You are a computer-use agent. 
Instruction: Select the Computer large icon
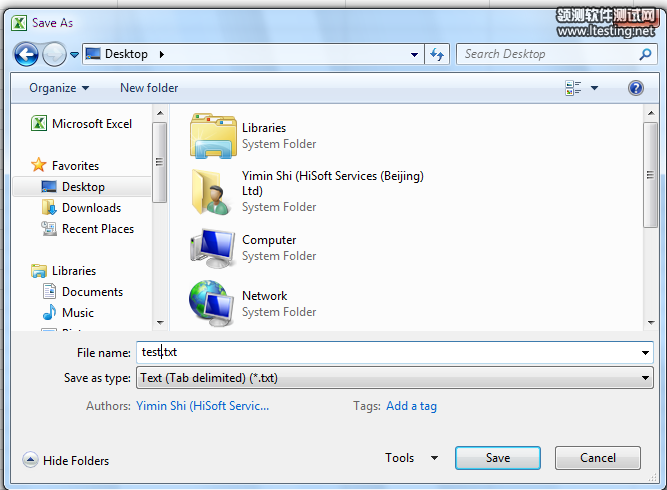coord(212,248)
